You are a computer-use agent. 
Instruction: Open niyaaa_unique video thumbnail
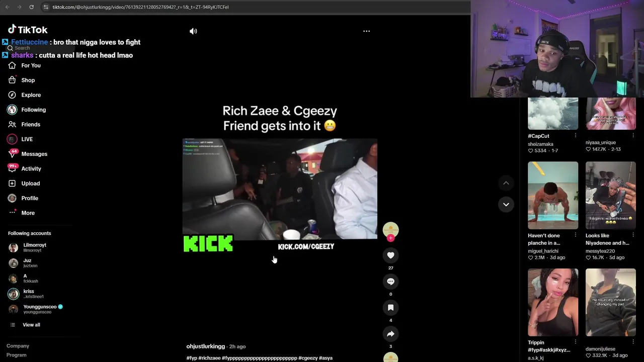[x=611, y=114]
